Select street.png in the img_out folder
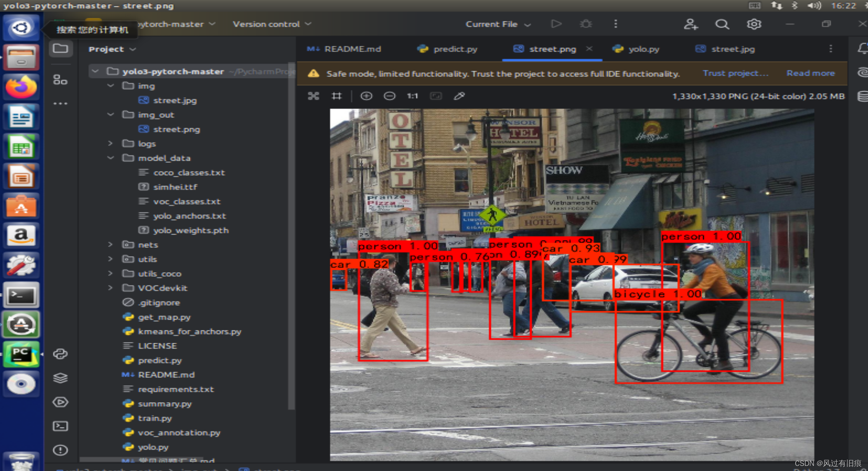868x471 pixels. click(176, 129)
